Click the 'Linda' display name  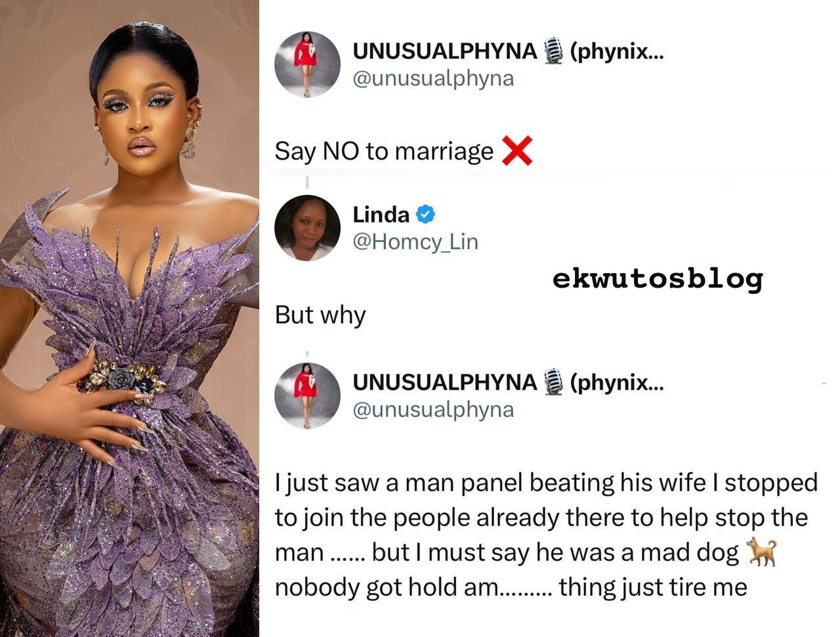[x=381, y=214]
